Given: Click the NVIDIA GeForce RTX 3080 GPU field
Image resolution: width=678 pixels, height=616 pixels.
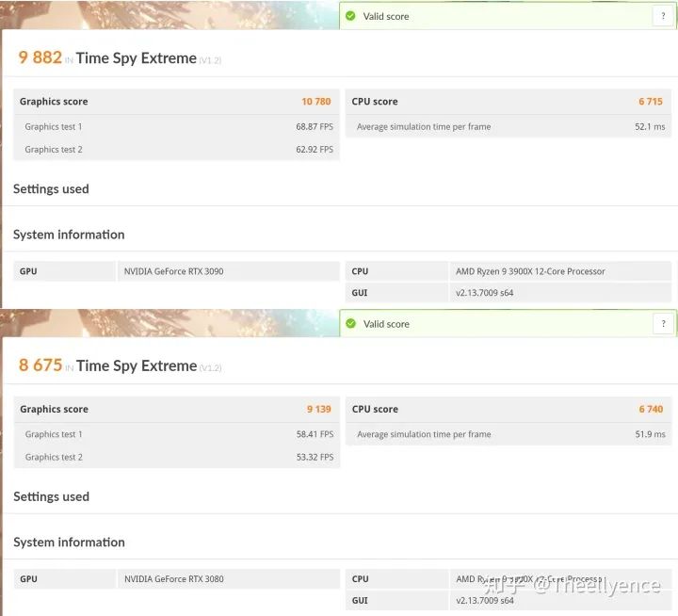Looking at the screenshot, I should (174, 579).
